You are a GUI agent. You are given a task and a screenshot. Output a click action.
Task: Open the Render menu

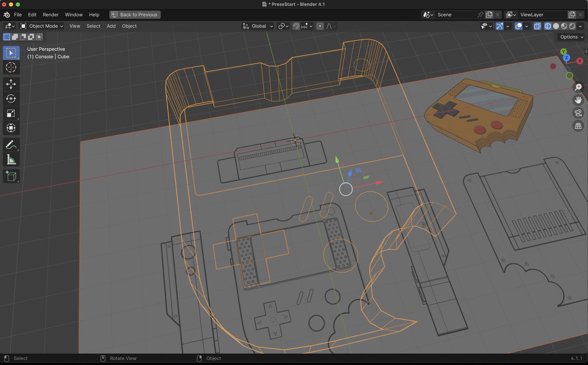pyautogui.click(x=50, y=15)
